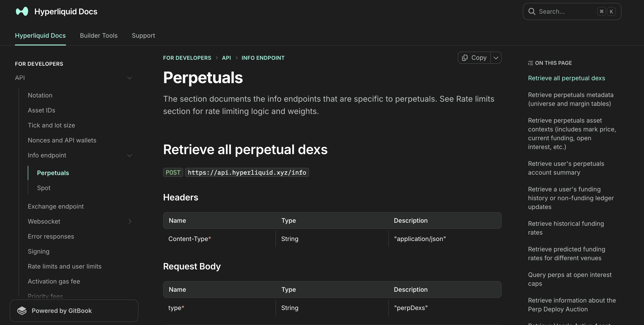
Task: Click the Perpetuals page title
Action: coord(203,78)
